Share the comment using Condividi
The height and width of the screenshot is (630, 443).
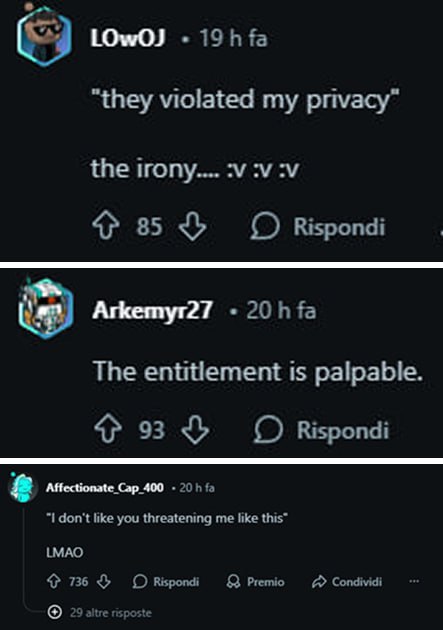[347, 581]
